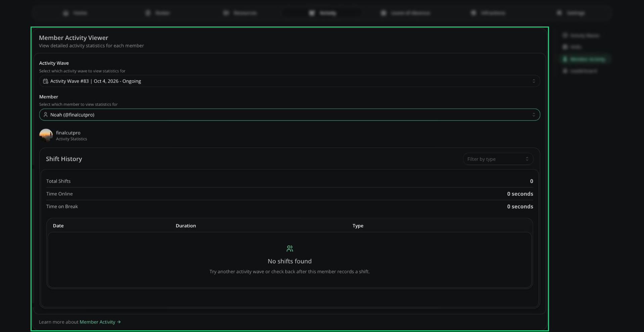Select the 'No shifts found' message

[290, 261]
